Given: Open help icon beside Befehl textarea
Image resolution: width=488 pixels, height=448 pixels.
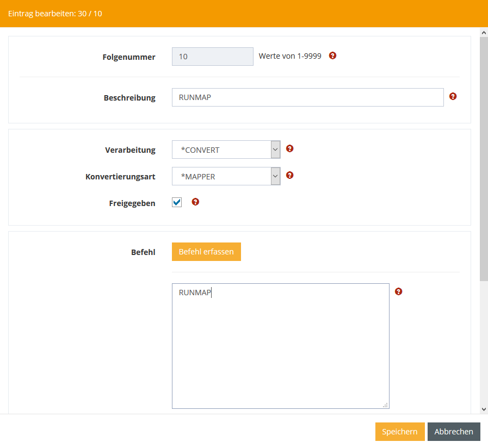Looking at the screenshot, I should pos(398,291).
